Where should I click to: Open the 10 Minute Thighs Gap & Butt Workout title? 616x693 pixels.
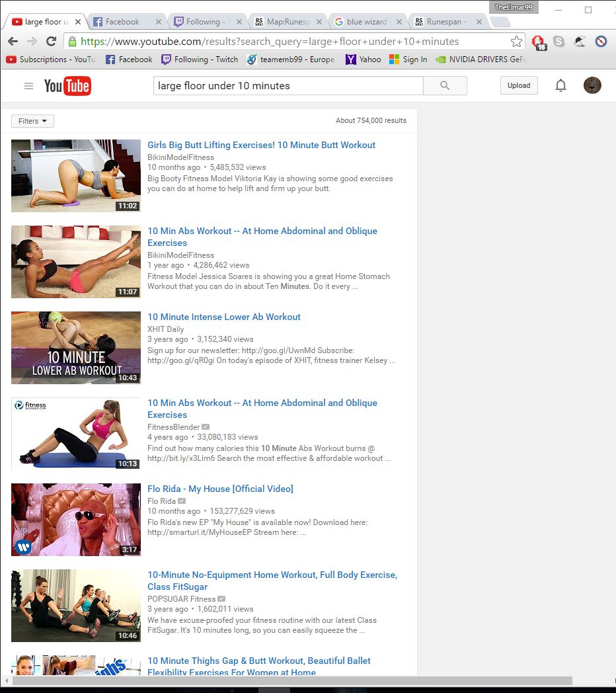[259, 667]
